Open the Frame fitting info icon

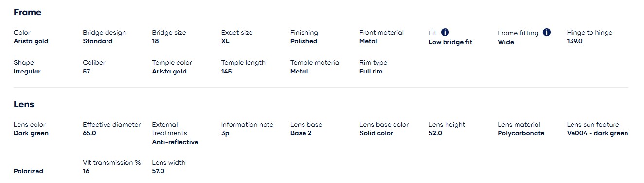click(547, 33)
